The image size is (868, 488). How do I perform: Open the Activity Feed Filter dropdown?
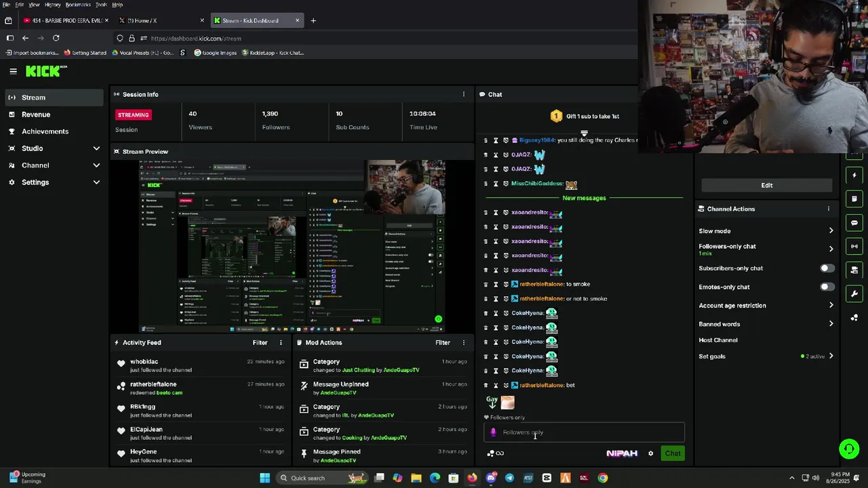(x=260, y=343)
